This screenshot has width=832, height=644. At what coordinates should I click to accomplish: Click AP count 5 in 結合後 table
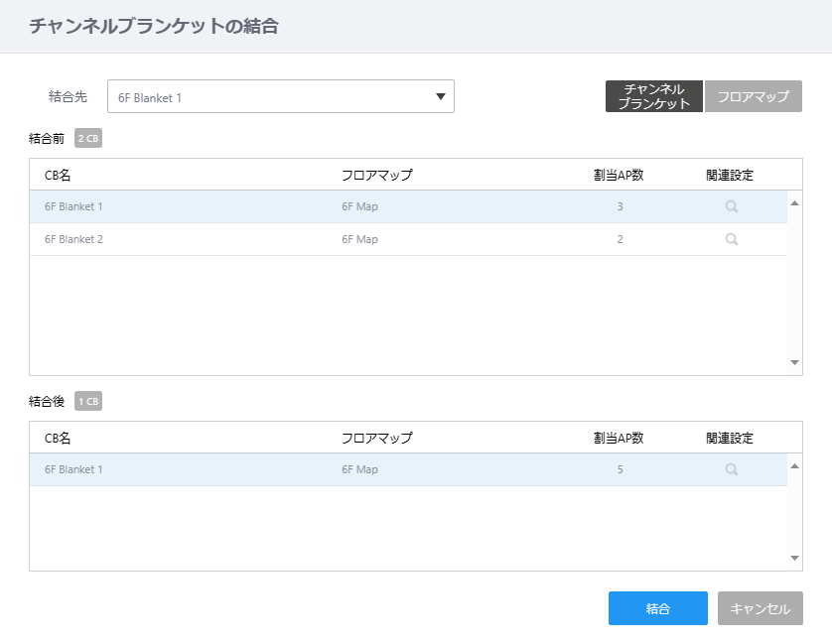click(620, 469)
